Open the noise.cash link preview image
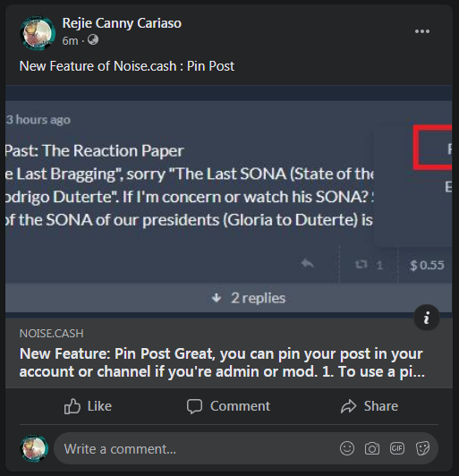459x476 pixels. pyautogui.click(x=229, y=199)
